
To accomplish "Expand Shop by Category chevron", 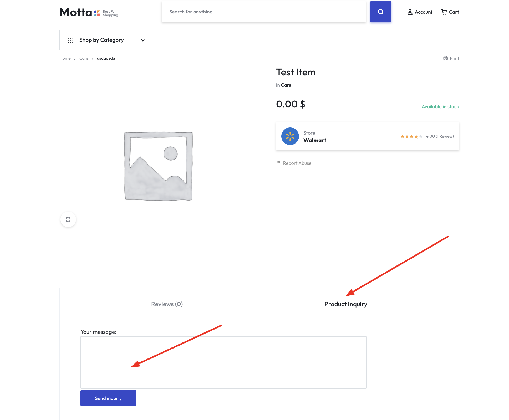I will click(143, 40).
